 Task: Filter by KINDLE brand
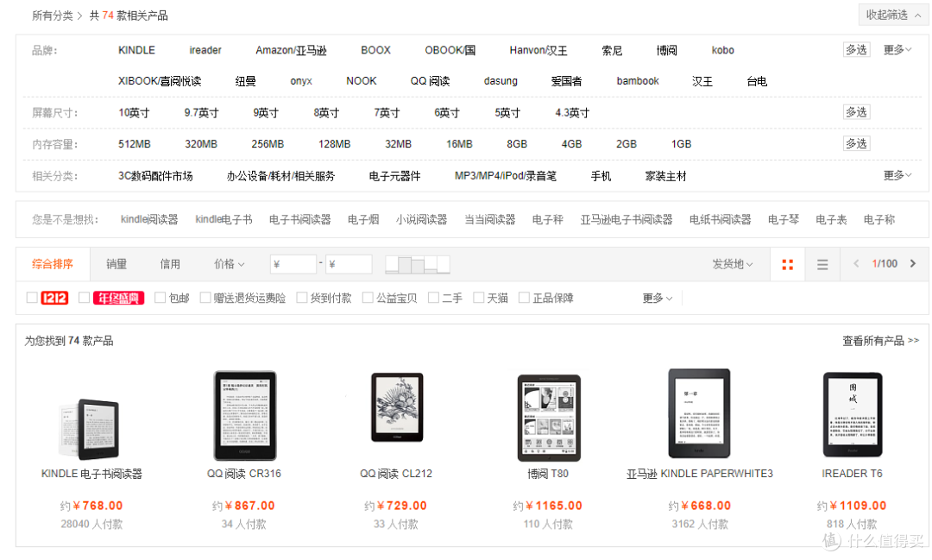pyautogui.click(x=136, y=51)
